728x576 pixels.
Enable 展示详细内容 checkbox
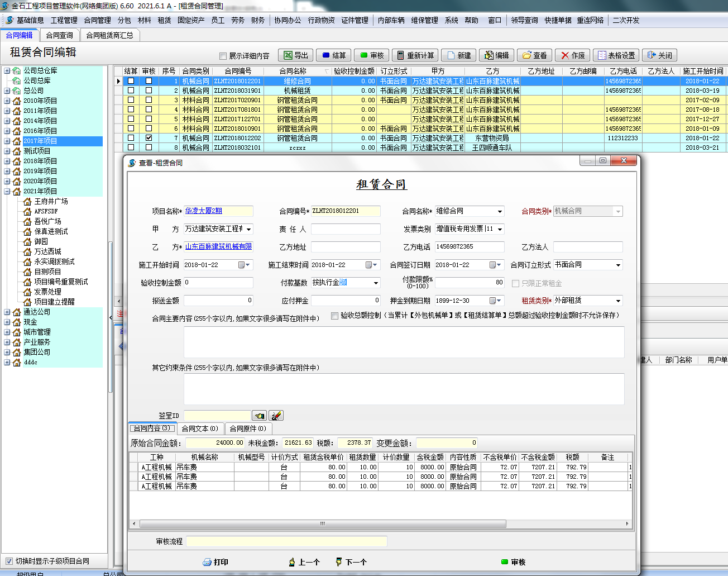[223, 56]
